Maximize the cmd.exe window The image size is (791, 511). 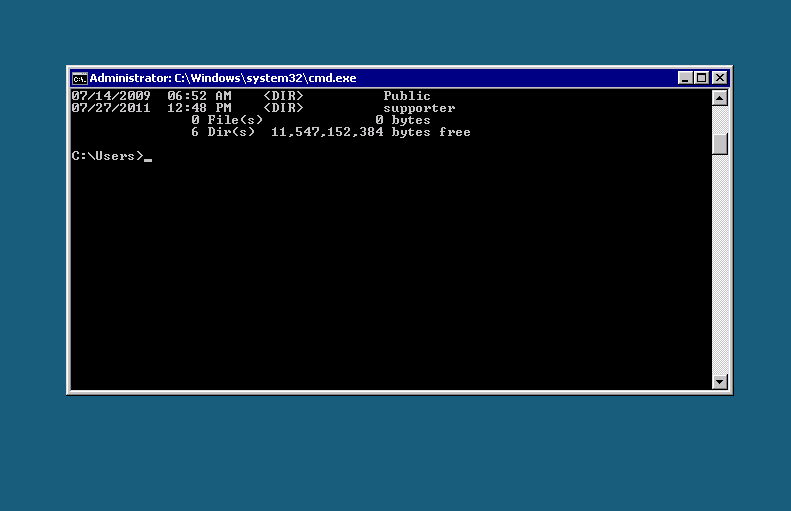point(701,78)
